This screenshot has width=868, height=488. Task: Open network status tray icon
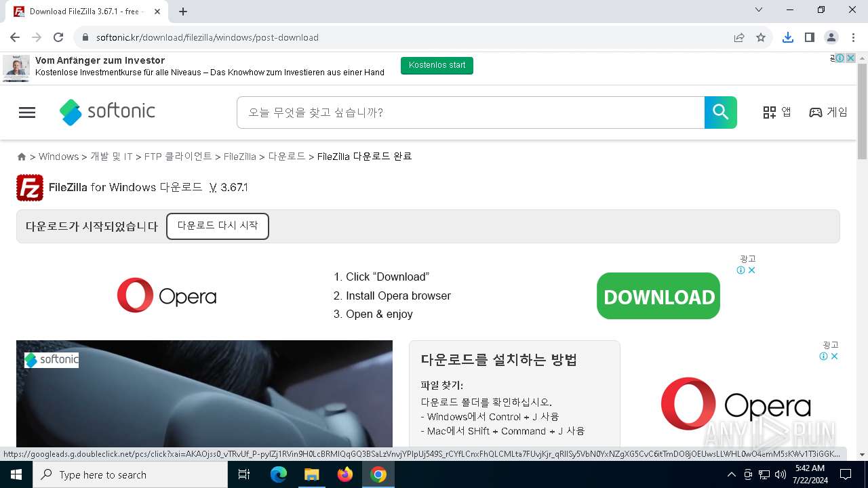click(x=764, y=474)
